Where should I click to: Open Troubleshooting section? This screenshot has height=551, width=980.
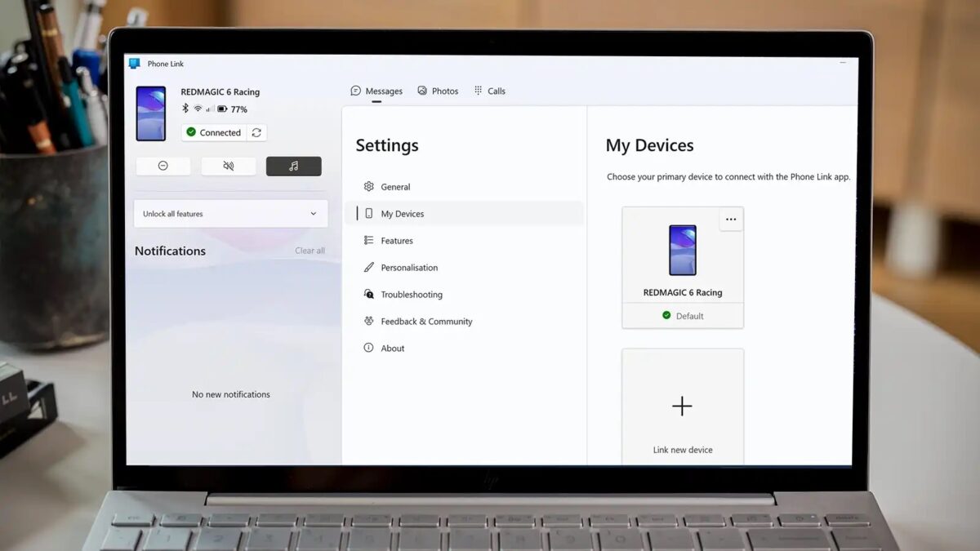pos(464,295)
